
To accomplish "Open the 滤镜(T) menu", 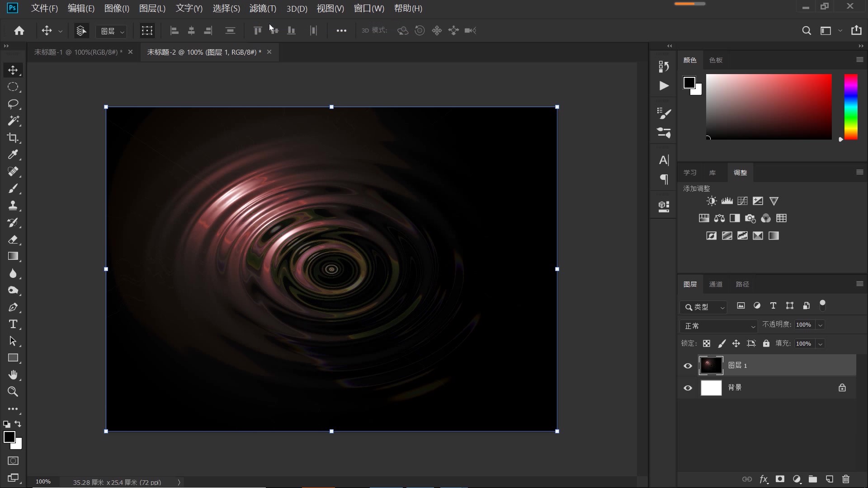I will [262, 8].
